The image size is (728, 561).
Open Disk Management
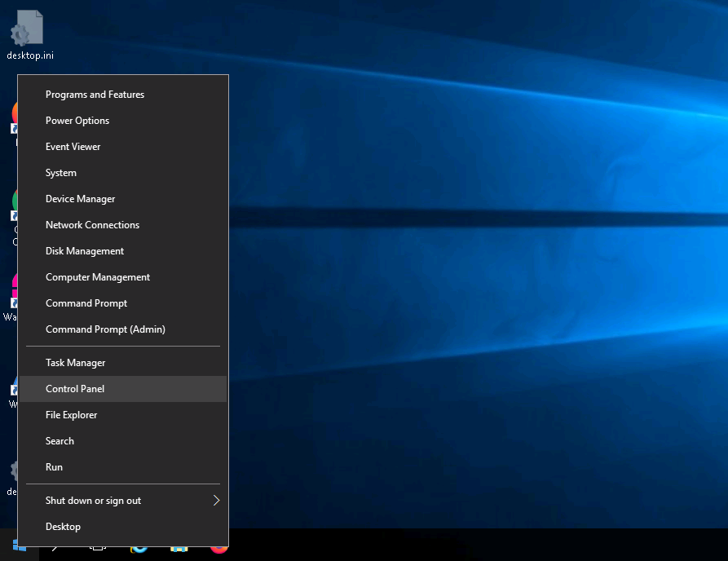point(123,251)
